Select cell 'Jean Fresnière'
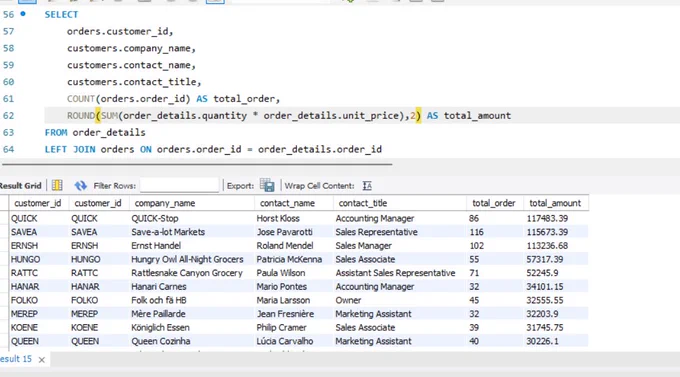The height and width of the screenshot is (377, 680). (285, 314)
